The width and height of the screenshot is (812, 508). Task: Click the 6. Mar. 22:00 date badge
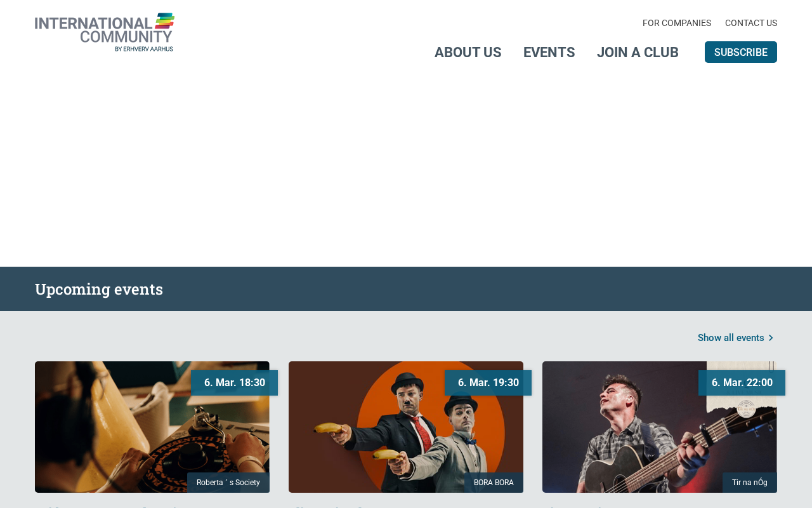click(742, 383)
